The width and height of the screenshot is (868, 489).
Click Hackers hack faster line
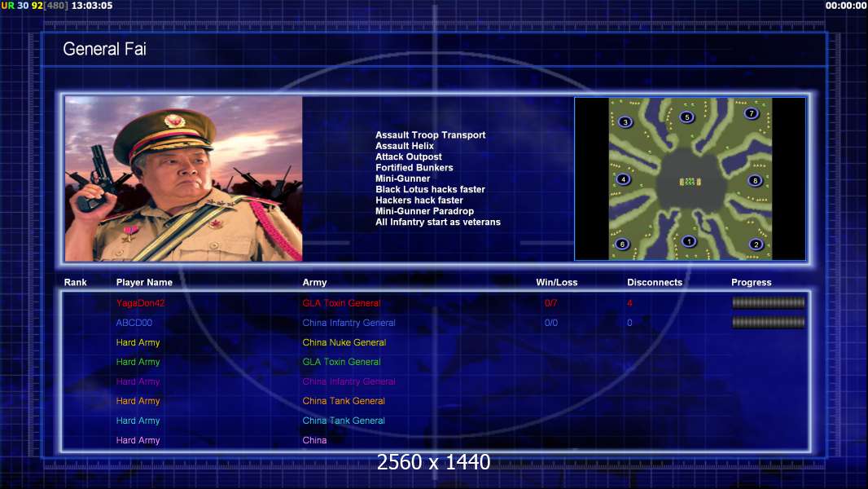coord(419,200)
